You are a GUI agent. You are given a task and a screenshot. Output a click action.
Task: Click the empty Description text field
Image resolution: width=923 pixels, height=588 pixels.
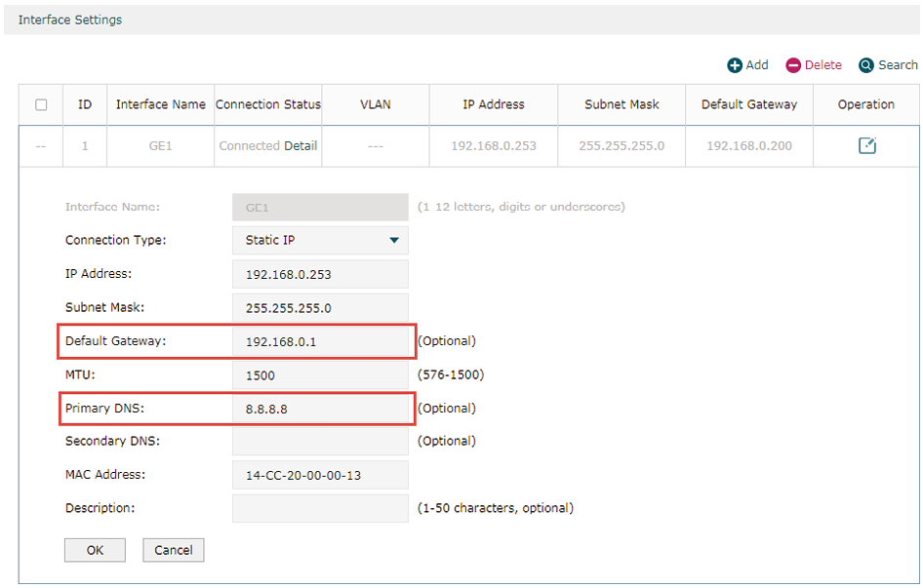point(320,508)
